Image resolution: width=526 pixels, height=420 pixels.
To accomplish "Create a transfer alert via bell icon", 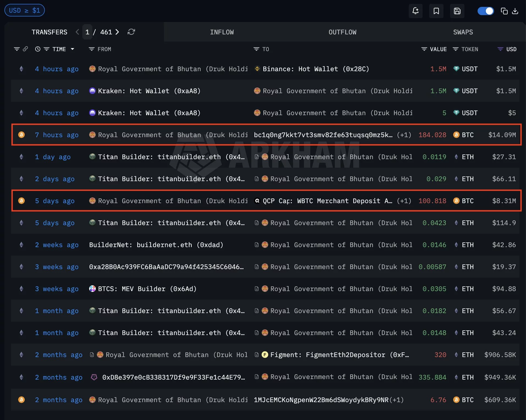I will (415, 11).
